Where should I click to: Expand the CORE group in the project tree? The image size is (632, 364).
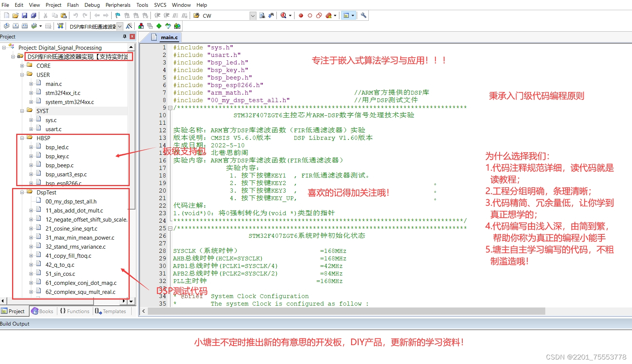(x=22, y=66)
